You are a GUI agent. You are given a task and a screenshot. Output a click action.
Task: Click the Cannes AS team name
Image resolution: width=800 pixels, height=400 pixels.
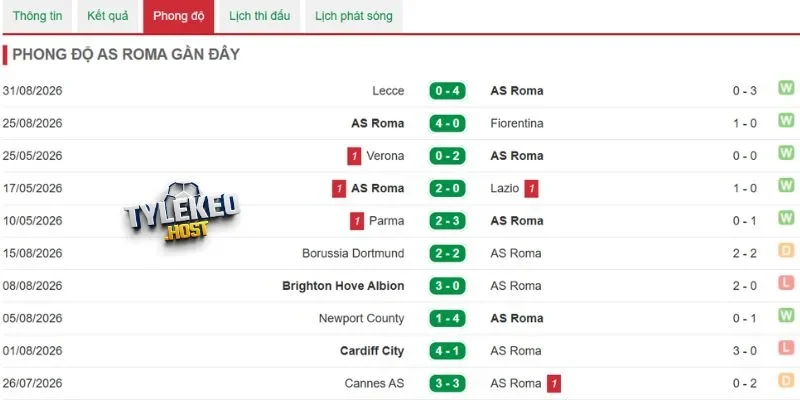(x=374, y=383)
